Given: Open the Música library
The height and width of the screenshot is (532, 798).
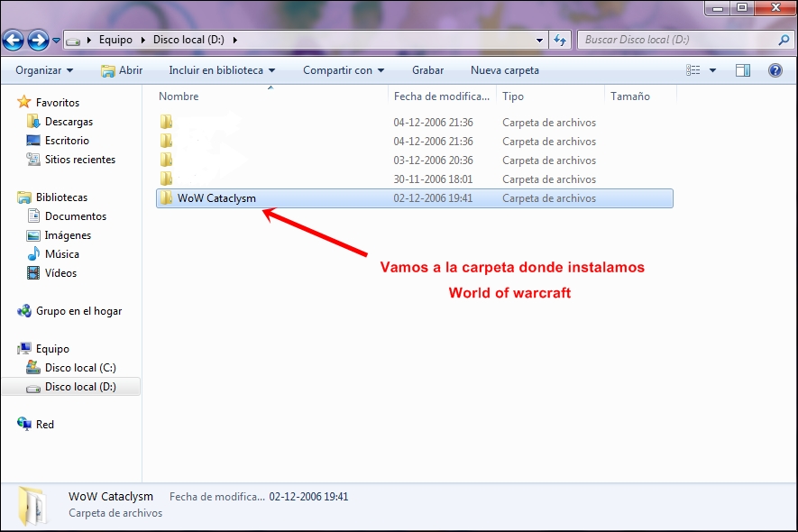Looking at the screenshot, I should pos(61,254).
